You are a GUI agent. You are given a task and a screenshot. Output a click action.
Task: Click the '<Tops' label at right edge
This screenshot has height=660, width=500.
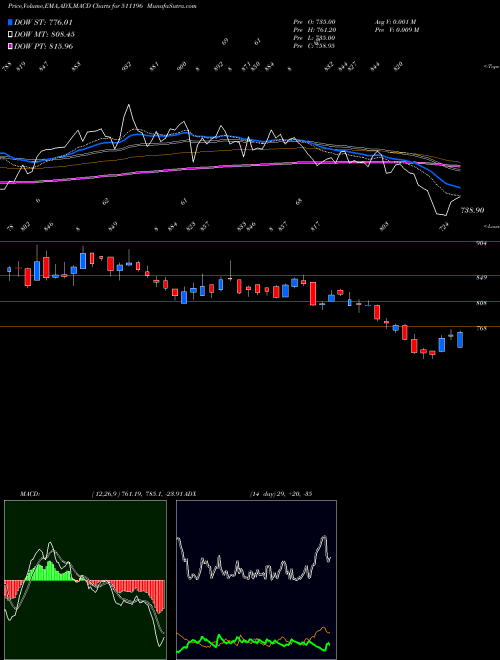point(492,66)
